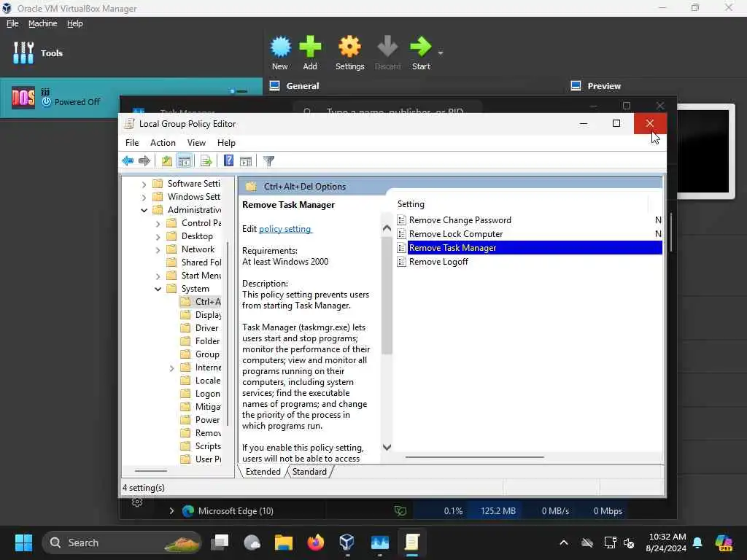Open Task Manager taskbar icon
The width and height of the screenshot is (747, 560).
click(379, 542)
